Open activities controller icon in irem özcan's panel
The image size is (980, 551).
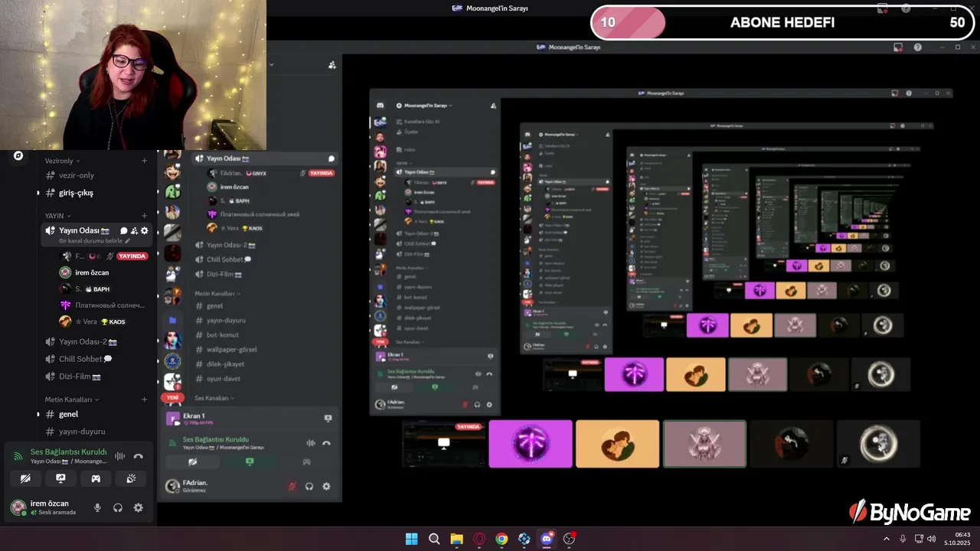coord(96,478)
